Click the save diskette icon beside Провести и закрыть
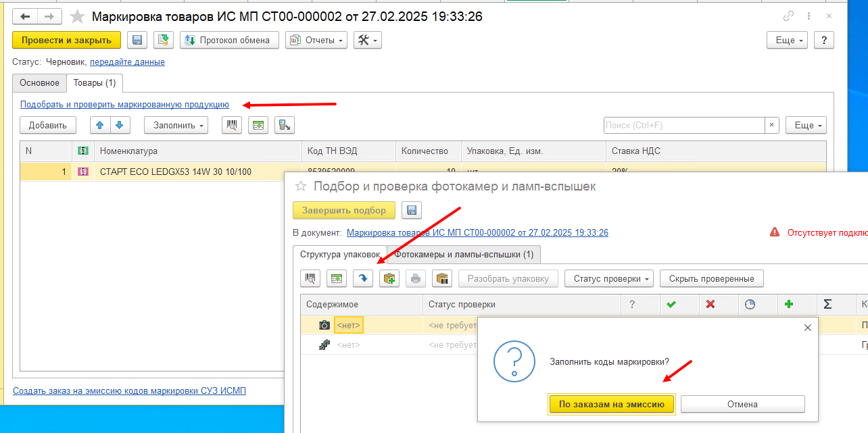Image resolution: width=868 pixels, height=433 pixels. (x=138, y=41)
